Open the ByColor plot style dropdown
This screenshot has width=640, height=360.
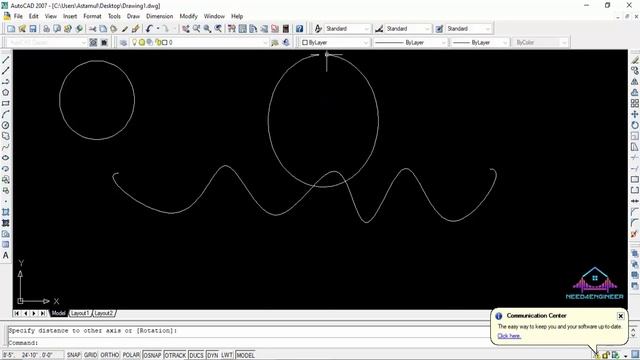[540, 42]
